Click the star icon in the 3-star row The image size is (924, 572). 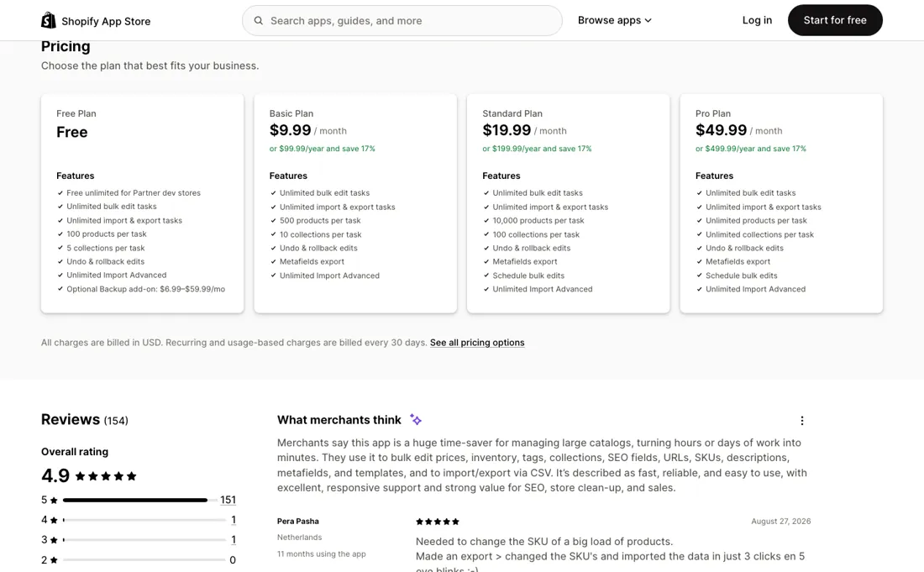(54, 539)
